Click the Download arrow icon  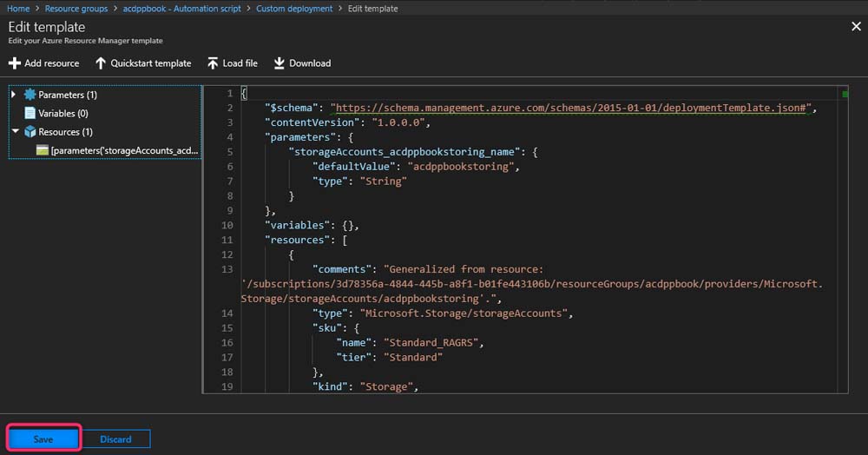point(279,63)
